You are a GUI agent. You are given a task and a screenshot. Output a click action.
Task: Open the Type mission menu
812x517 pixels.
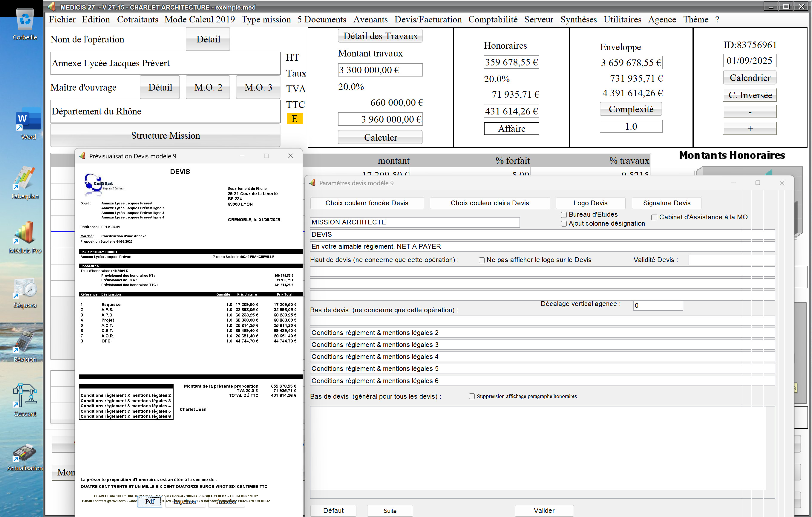(x=266, y=19)
